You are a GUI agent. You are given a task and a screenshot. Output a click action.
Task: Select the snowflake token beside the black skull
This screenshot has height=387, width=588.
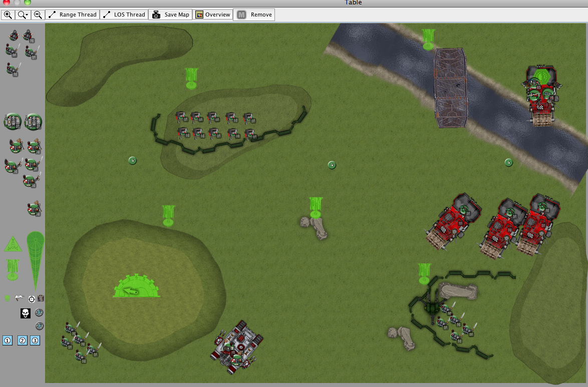pos(39,312)
